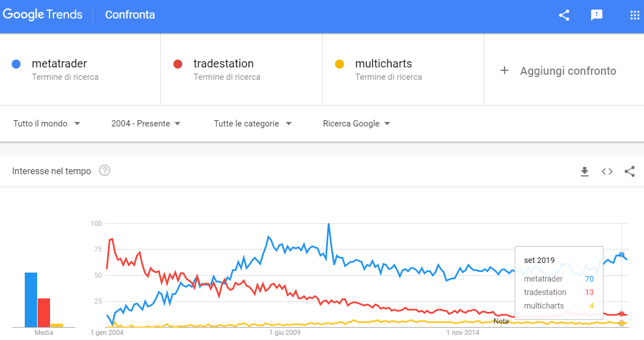Download the Interesse nel tempo chart as CSV
Image resolution: width=644 pixels, height=340 pixels.
[584, 171]
